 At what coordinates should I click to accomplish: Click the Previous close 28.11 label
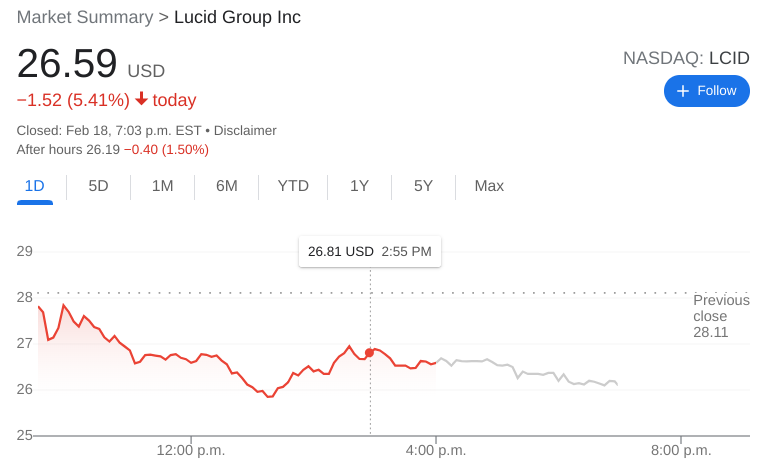(x=721, y=316)
